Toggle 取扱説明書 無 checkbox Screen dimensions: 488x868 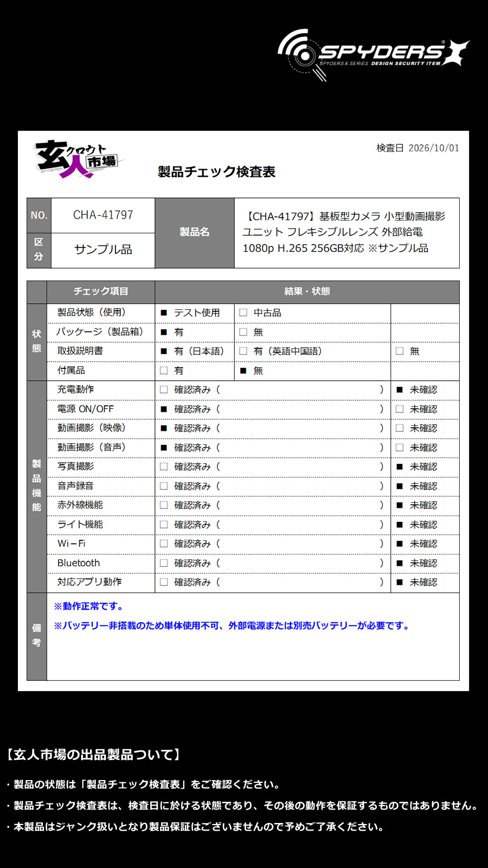[400, 352]
